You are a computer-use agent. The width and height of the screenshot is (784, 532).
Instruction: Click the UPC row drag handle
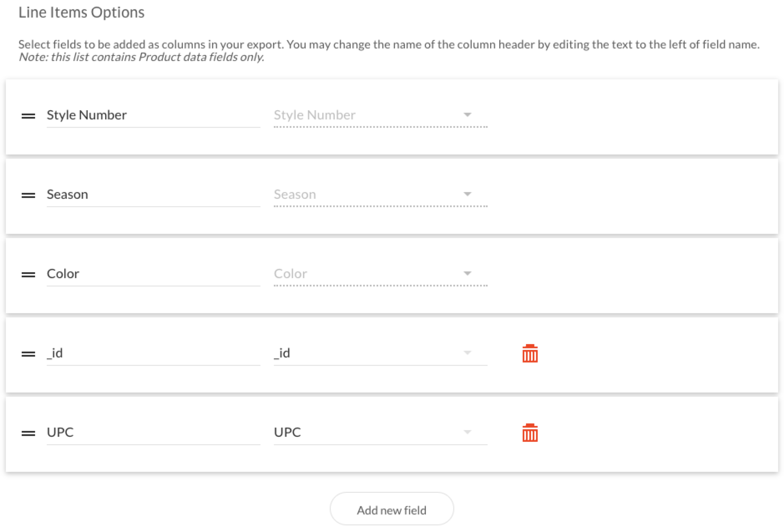tap(28, 433)
